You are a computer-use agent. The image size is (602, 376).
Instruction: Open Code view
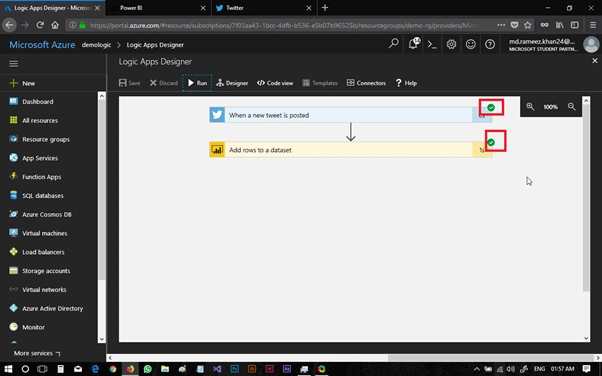[x=275, y=83]
